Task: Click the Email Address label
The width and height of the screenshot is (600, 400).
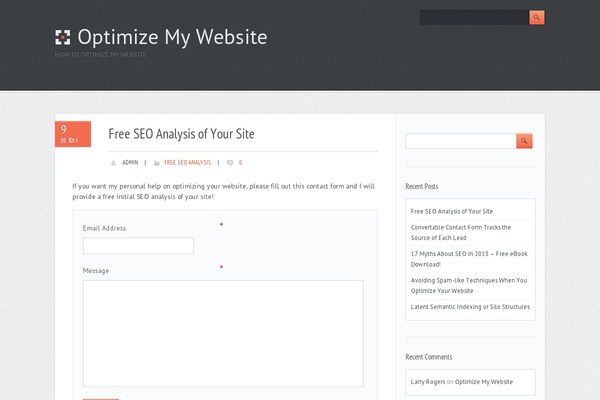Action: tap(104, 228)
